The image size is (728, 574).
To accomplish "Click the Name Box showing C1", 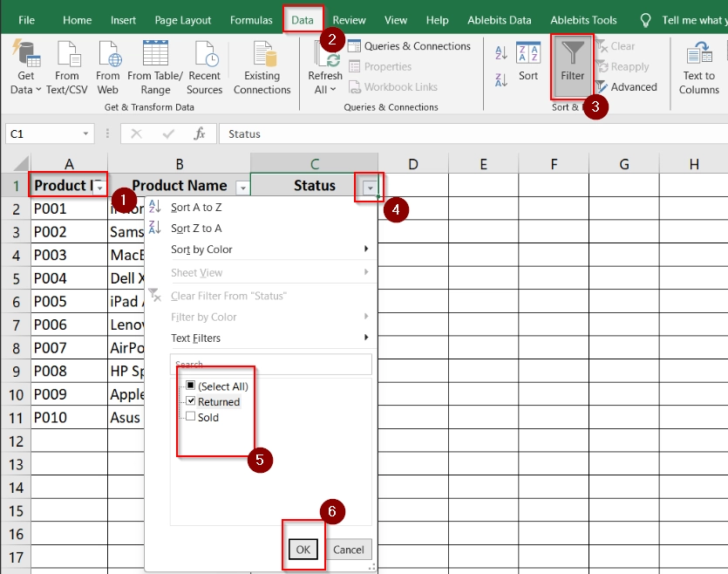I will point(44,133).
